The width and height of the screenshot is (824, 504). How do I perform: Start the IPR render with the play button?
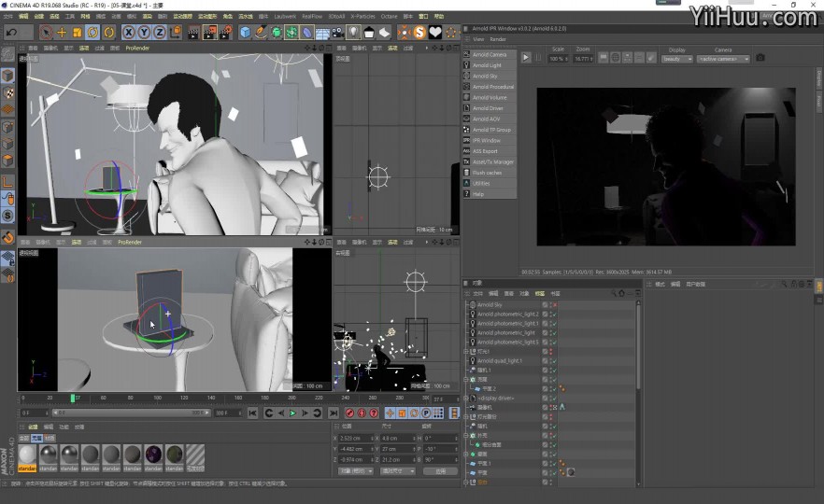[x=525, y=58]
